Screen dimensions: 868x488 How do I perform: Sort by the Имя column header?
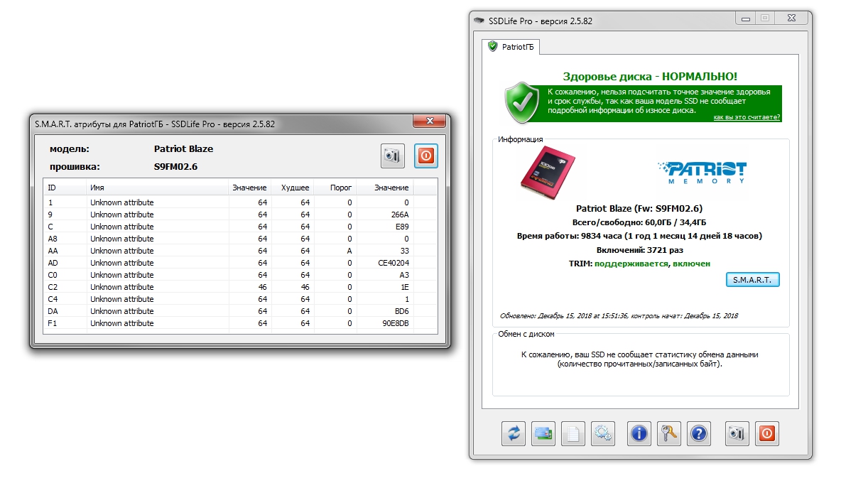tap(157, 188)
